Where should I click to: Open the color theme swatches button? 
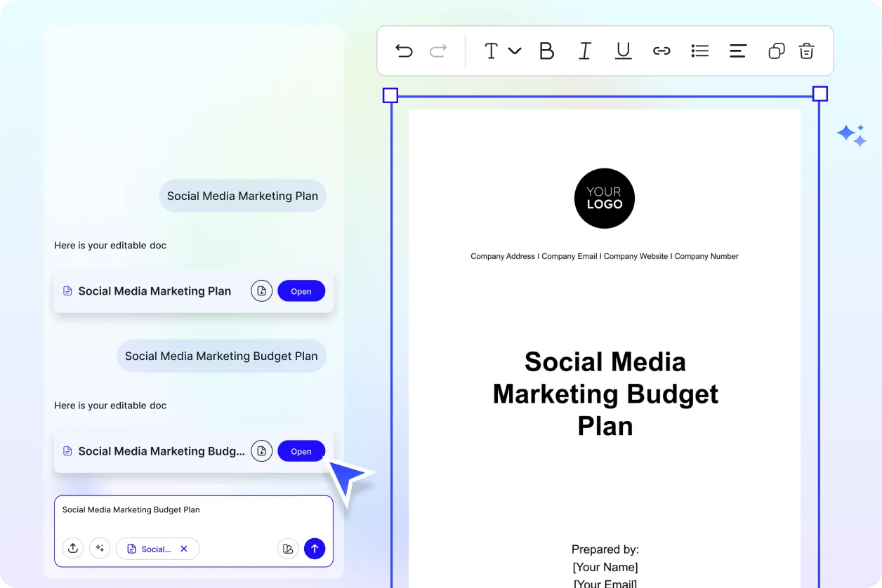[x=288, y=549]
